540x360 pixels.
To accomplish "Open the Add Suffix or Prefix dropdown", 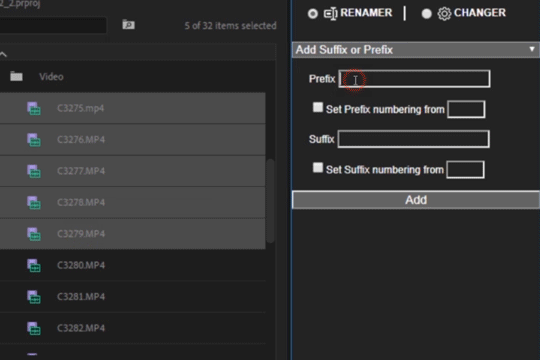I will point(416,50).
